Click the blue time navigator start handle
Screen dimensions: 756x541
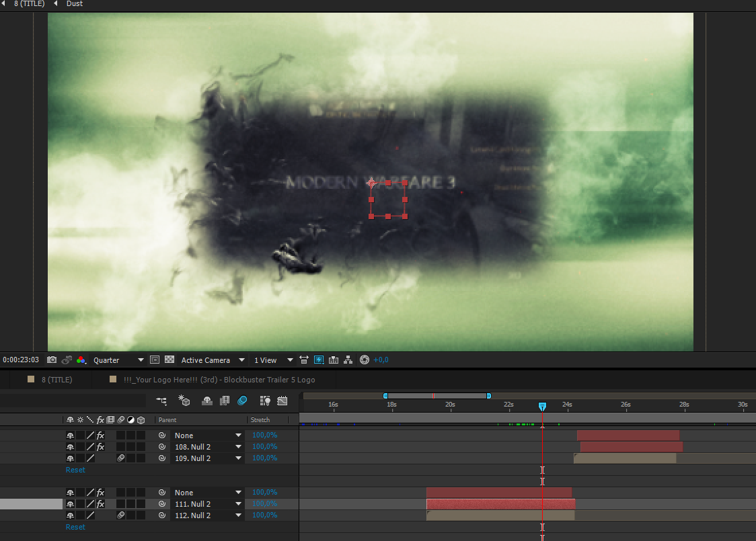385,396
